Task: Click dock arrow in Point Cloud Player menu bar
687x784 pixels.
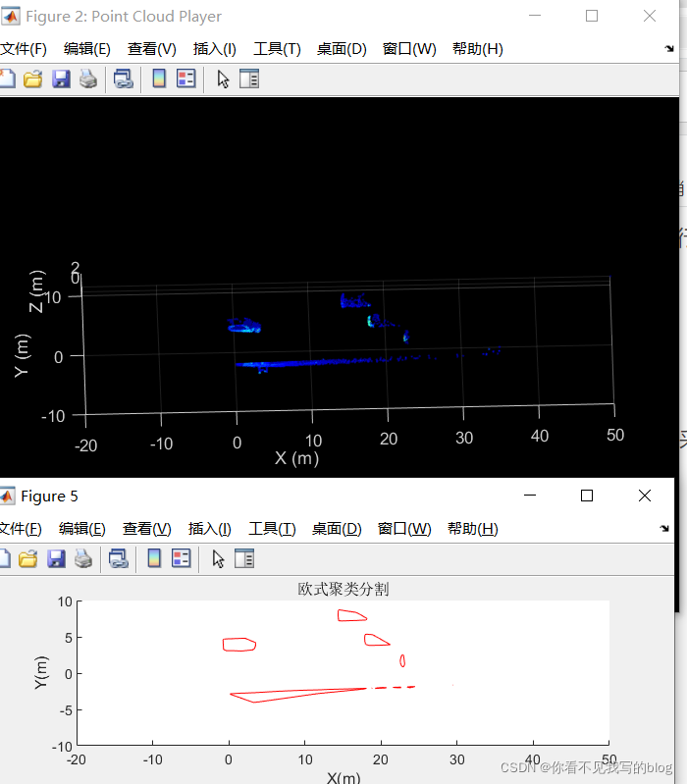Action: click(x=669, y=48)
